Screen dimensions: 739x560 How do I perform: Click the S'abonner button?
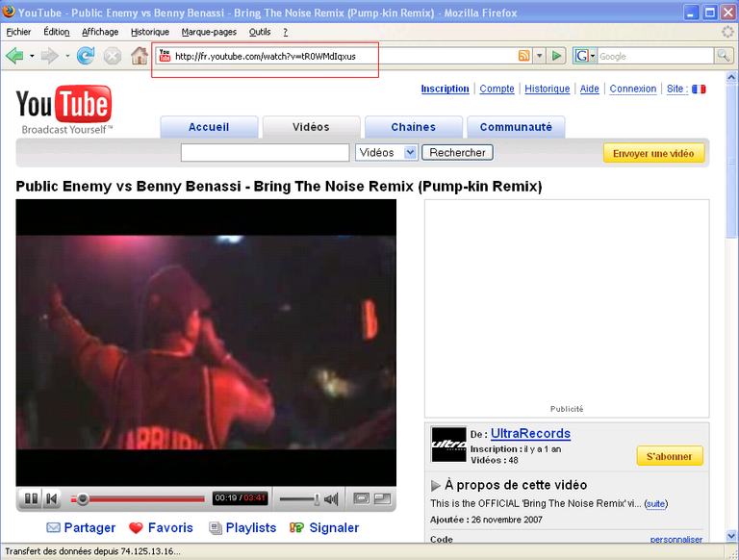click(670, 456)
